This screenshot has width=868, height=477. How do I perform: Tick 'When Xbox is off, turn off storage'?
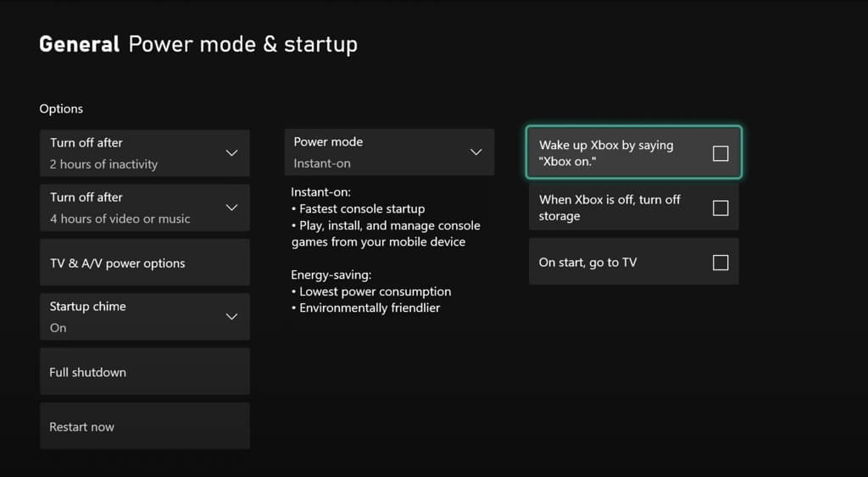click(x=721, y=208)
